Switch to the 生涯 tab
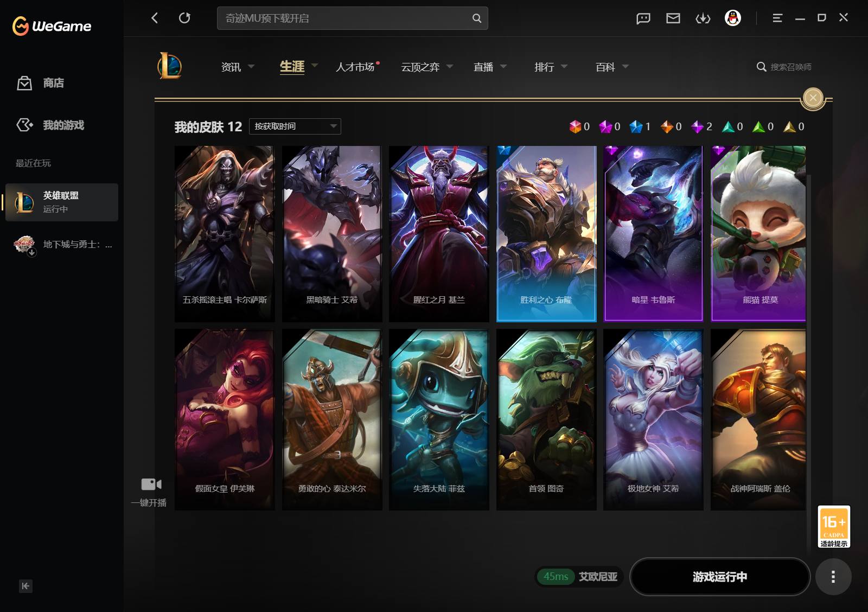The image size is (868, 612). click(x=292, y=67)
